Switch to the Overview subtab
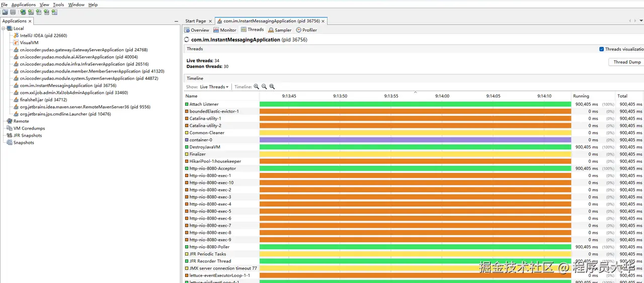The image size is (644, 283). (197, 30)
